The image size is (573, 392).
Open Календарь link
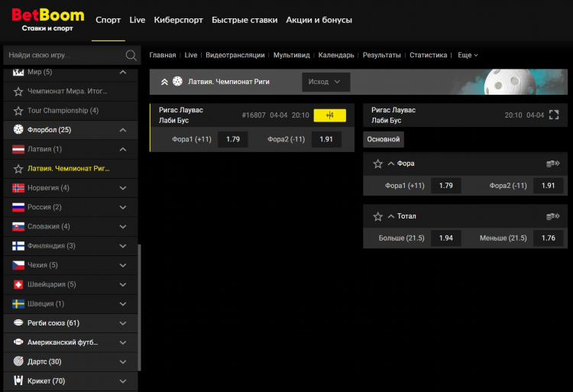point(336,55)
